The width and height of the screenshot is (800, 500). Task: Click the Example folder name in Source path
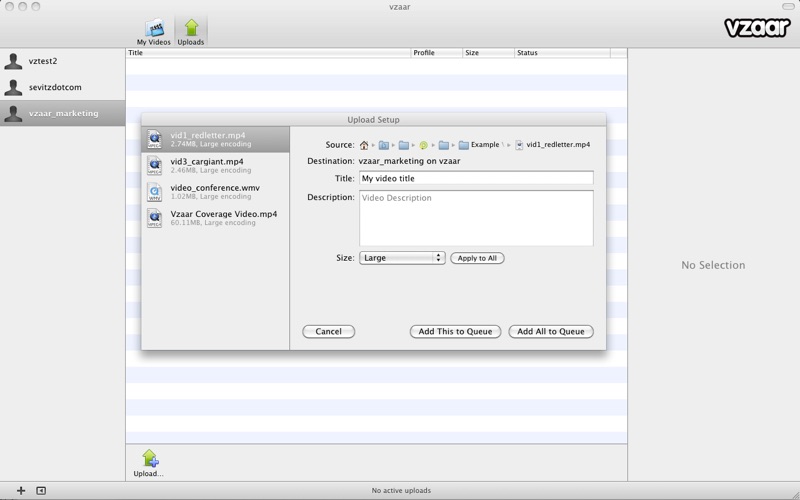point(485,145)
